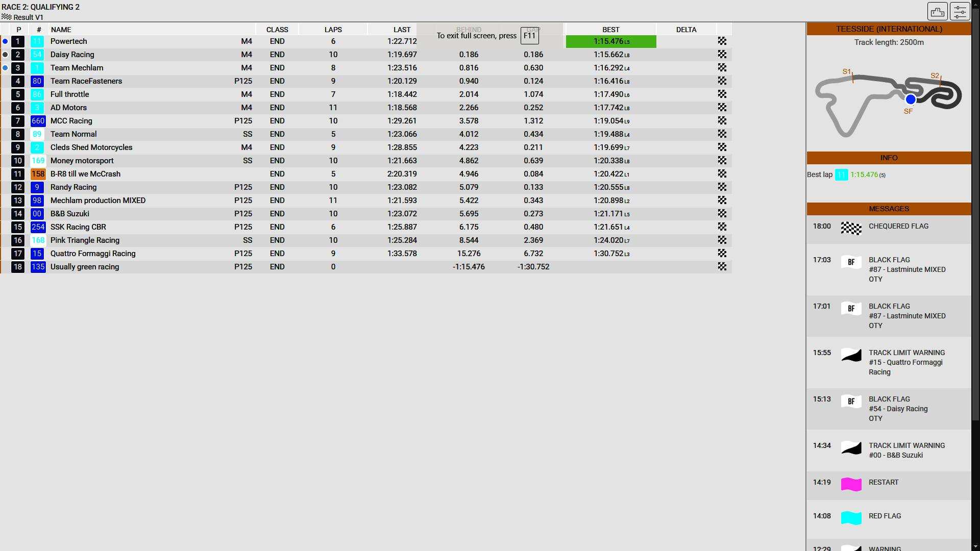The width and height of the screenshot is (980, 551).
Task: Click the magenta Restart flag icon
Action: [x=851, y=484]
